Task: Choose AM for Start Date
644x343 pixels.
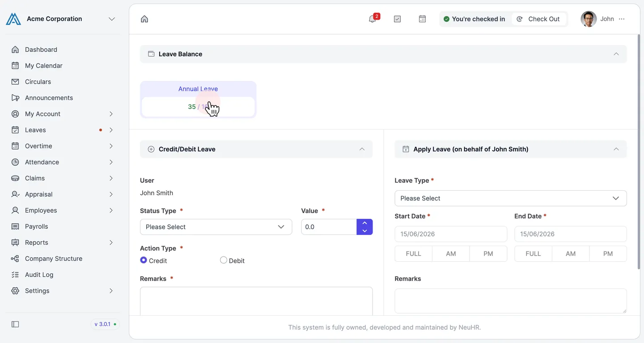Action: pos(451,254)
